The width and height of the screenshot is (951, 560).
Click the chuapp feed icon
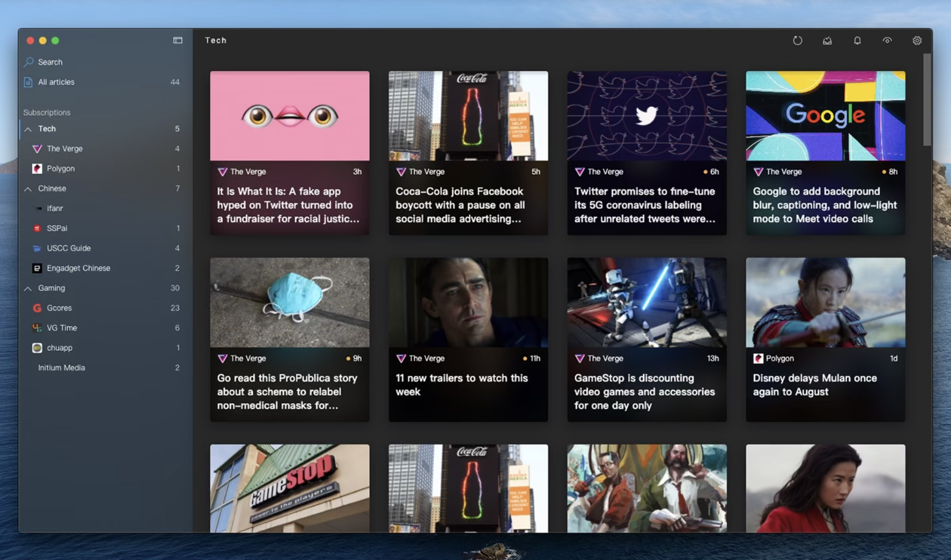(x=37, y=348)
